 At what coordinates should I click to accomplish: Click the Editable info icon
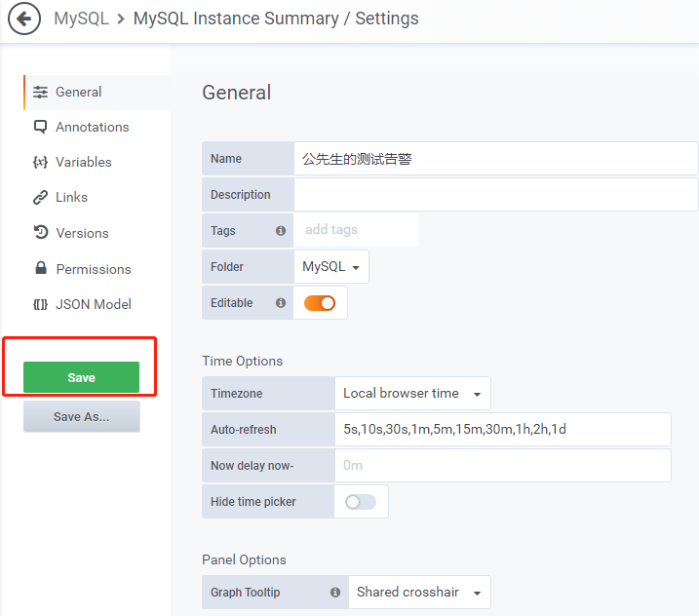tap(281, 303)
